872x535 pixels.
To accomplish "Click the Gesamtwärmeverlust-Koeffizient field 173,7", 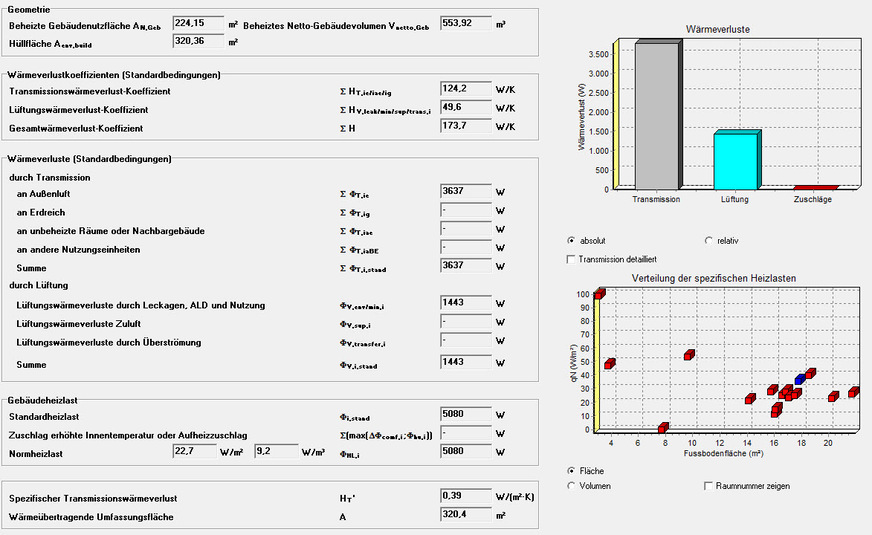I will [x=465, y=128].
